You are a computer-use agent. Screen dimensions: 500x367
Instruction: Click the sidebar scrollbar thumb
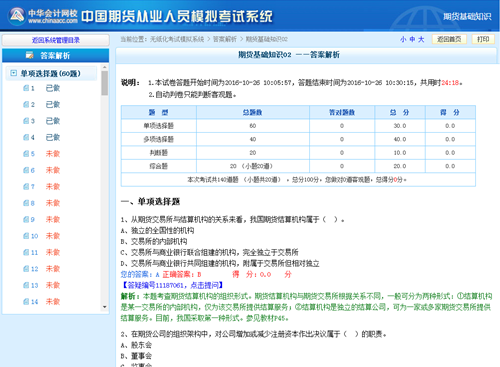(x=105, y=83)
